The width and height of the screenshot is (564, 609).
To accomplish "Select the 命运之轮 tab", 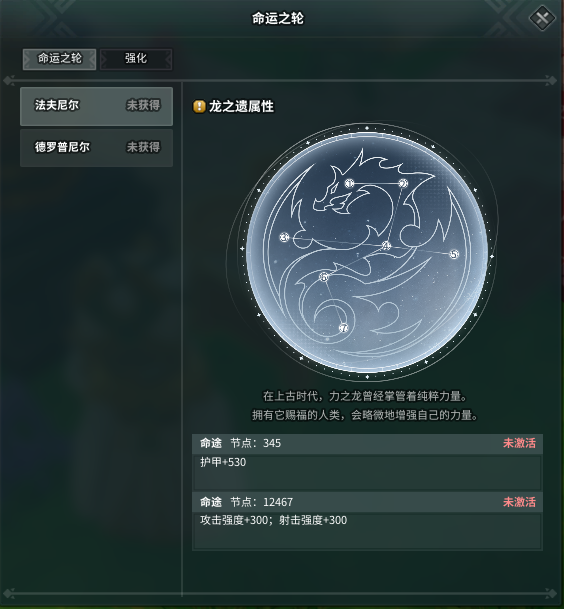I will (x=59, y=59).
